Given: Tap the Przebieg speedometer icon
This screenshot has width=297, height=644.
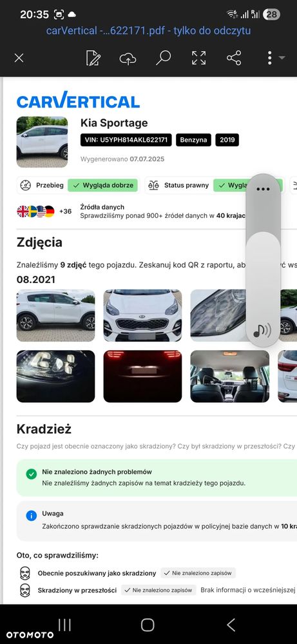Looking at the screenshot, I should click(x=25, y=185).
